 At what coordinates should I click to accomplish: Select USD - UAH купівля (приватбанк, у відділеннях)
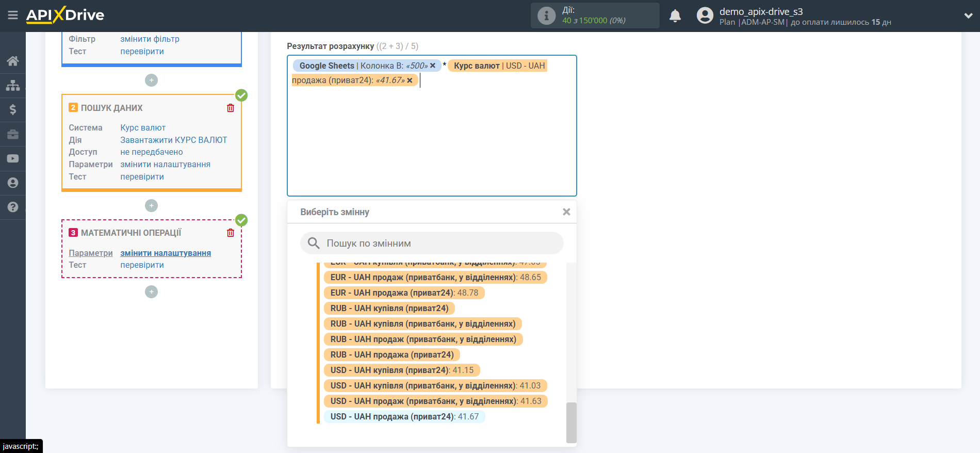pyautogui.click(x=435, y=385)
